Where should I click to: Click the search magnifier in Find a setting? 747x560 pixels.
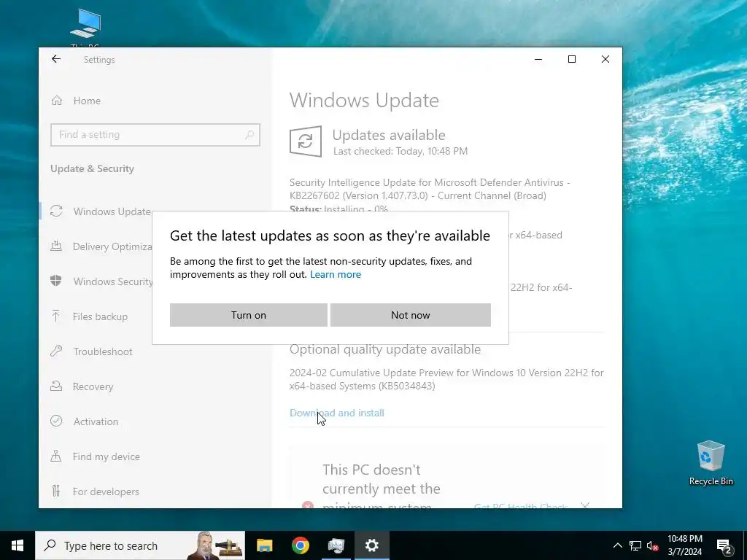[x=249, y=135]
